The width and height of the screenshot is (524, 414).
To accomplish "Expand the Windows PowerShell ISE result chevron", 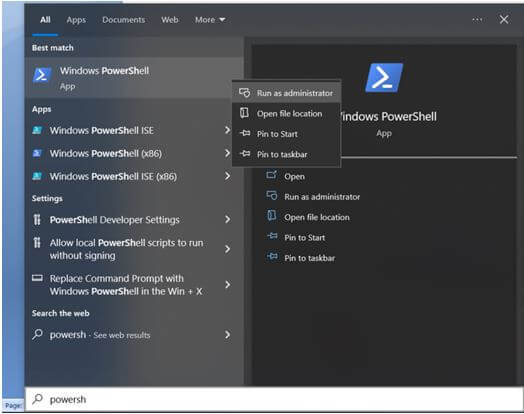I will pos(228,130).
